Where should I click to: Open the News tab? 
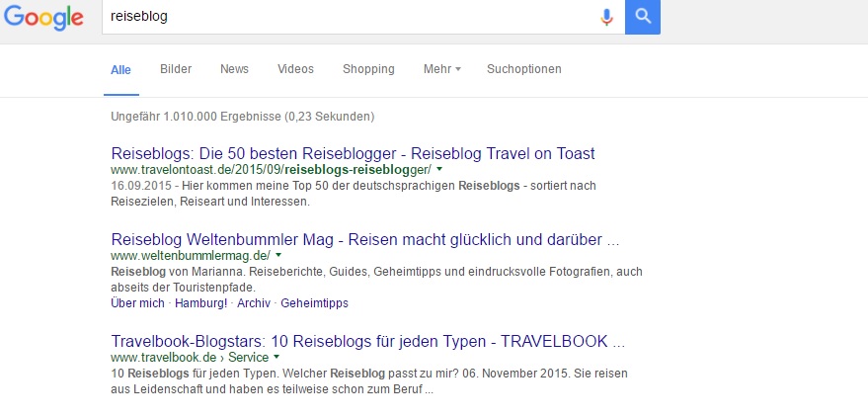tap(235, 69)
